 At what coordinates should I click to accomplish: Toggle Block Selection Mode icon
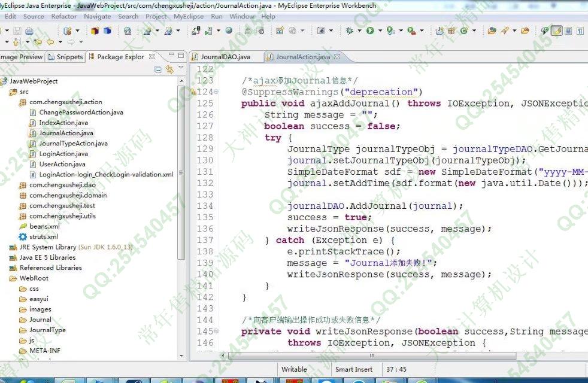568,31
